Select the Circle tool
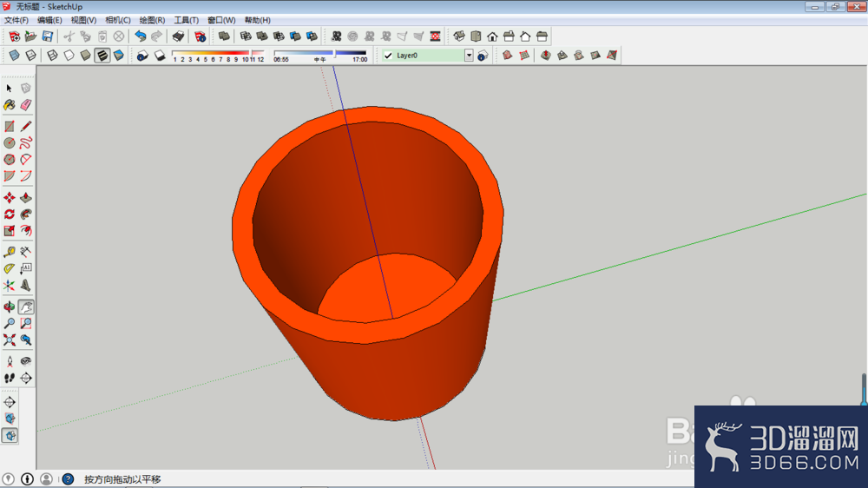 click(10, 143)
